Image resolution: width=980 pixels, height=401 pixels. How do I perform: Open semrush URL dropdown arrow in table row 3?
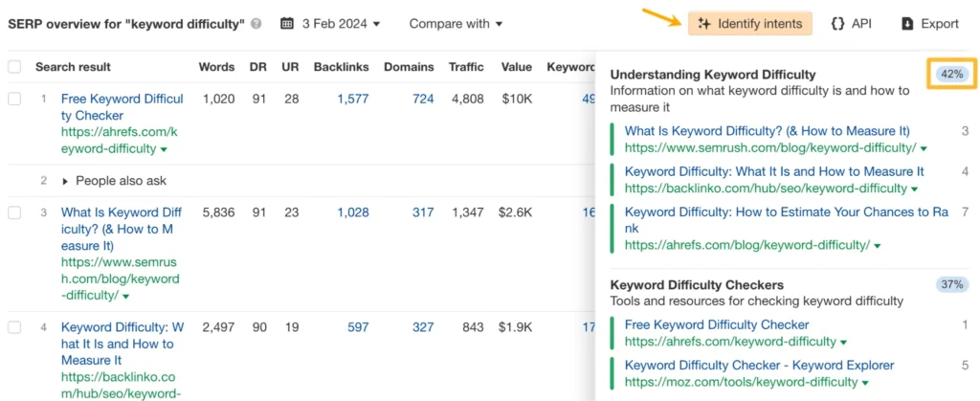pos(125,296)
